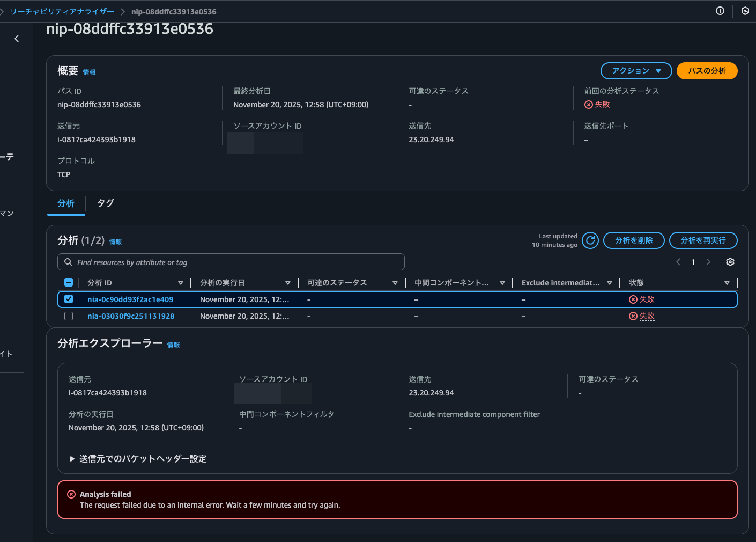756x542 pixels.
Task: Toggle the select-all checkbox in table header
Action: coord(69,282)
